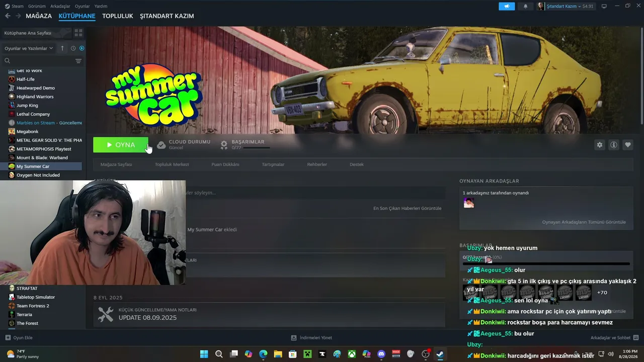Show My Summer Car game info

point(614,145)
